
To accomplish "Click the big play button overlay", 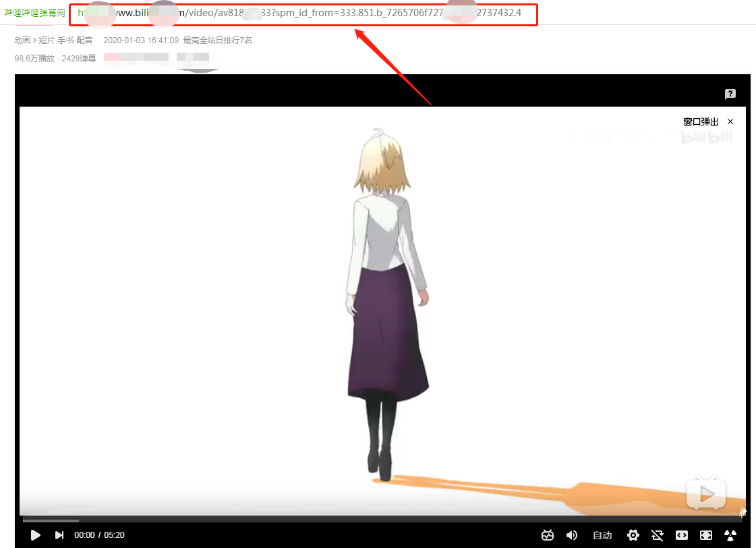I will click(706, 493).
